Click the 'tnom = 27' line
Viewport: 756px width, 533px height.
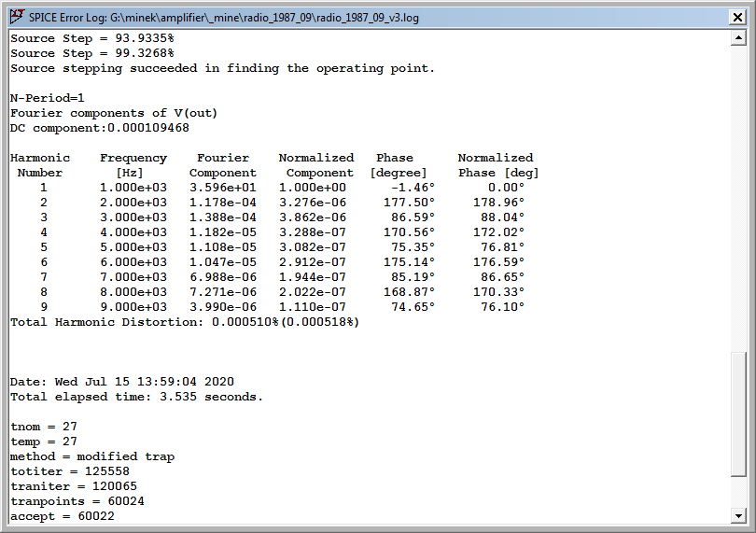[43, 428]
